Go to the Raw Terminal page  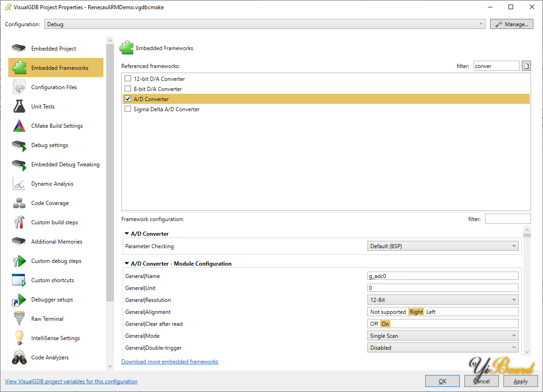[47, 319]
